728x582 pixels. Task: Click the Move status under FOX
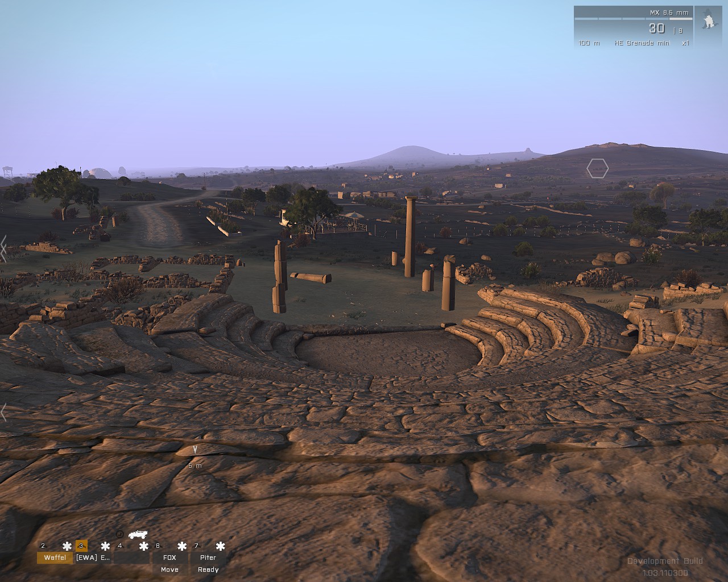(169, 569)
